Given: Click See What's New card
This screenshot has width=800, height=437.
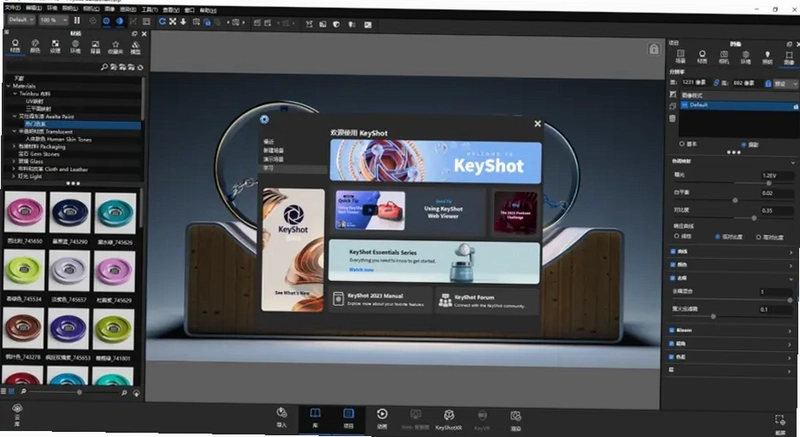Looking at the screenshot, I should (x=292, y=250).
